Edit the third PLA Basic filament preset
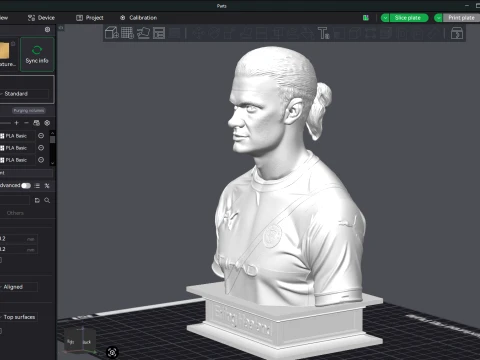The width and height of the screenshot is (480, 360). (x=41, y=160)
